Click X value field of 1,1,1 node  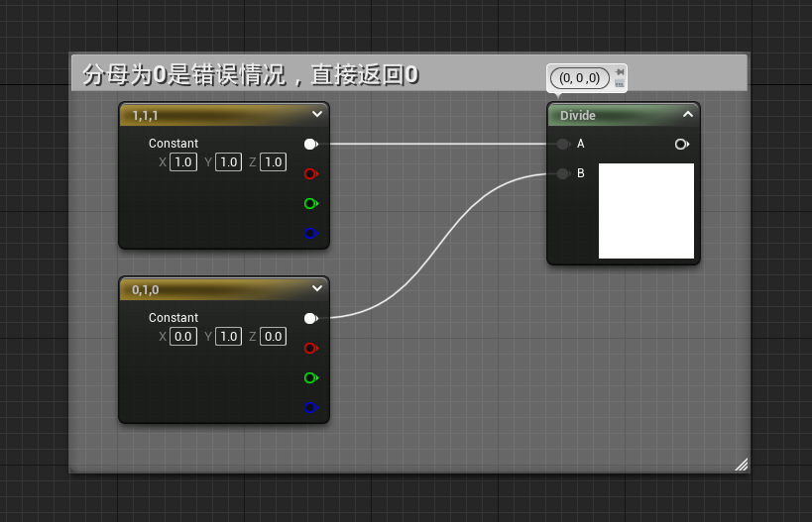[182, 162]
